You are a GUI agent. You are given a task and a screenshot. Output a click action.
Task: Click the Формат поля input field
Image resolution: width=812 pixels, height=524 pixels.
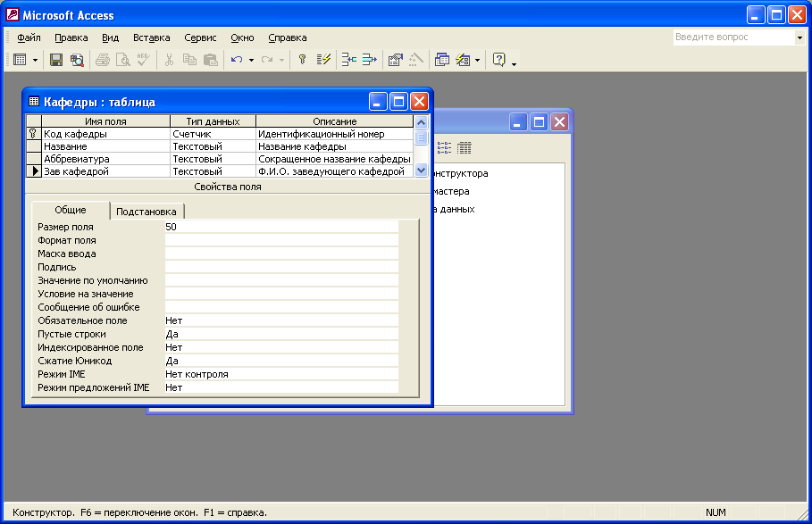pos(281,240)
